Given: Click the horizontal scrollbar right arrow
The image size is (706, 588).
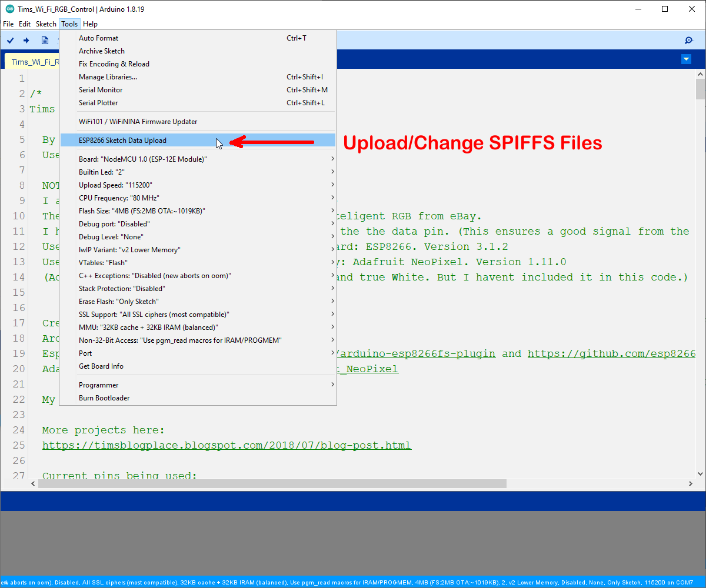Looking at the screenshot, I should pyautogui.click(x=690, y=483).
